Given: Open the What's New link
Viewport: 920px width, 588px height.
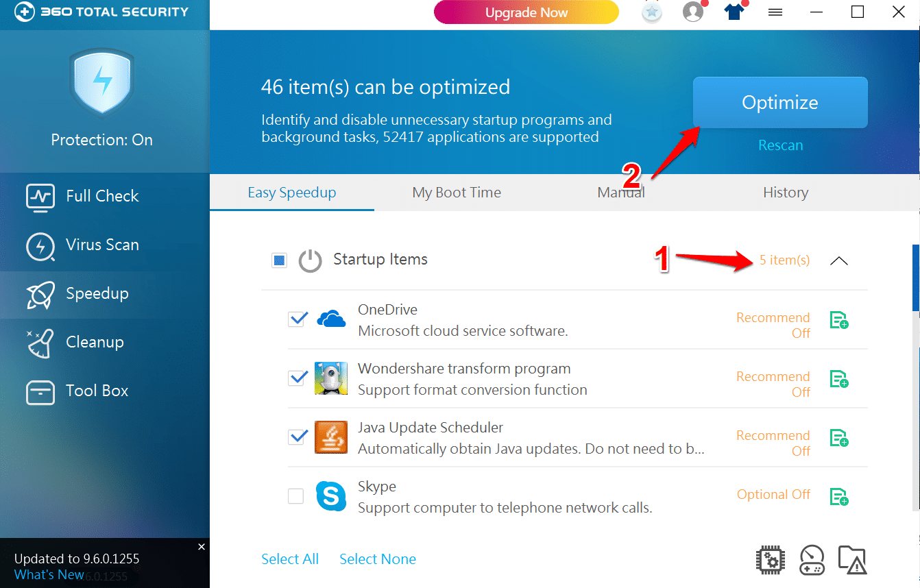Looking at the screenshot, I should click(49, 575).
